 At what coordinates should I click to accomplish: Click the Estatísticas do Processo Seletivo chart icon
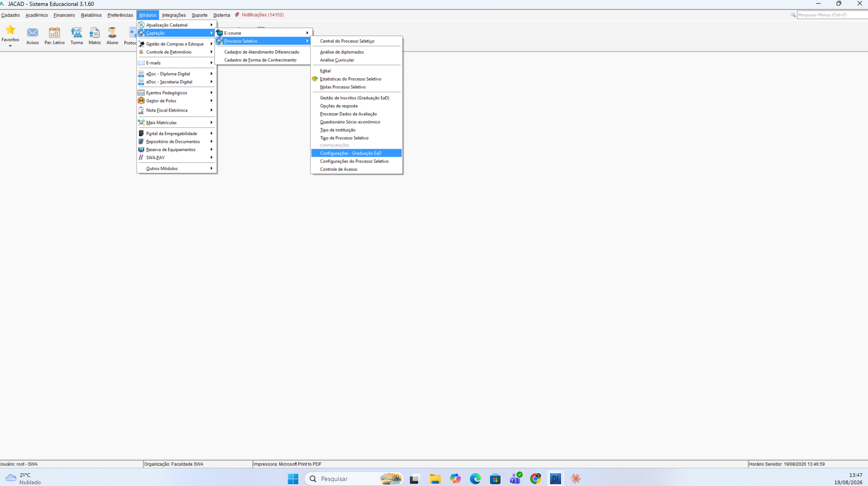[315, 79]
